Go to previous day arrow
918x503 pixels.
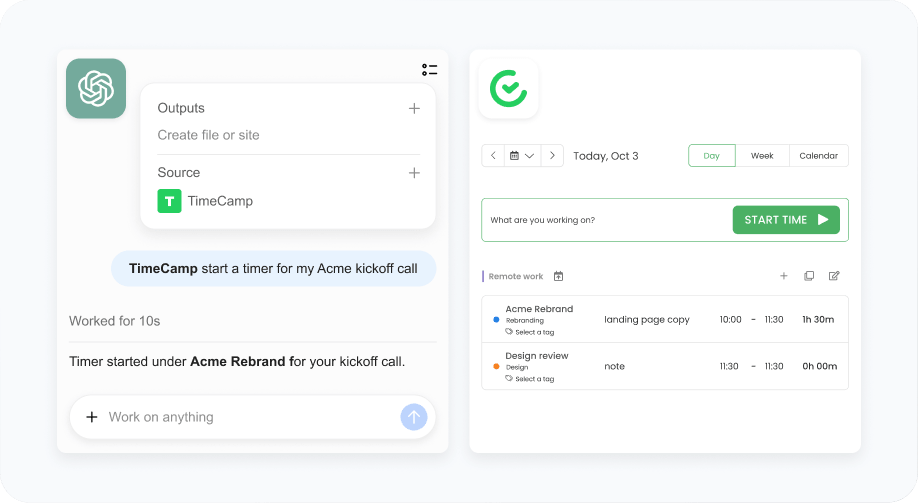click(x=493, y=156)
